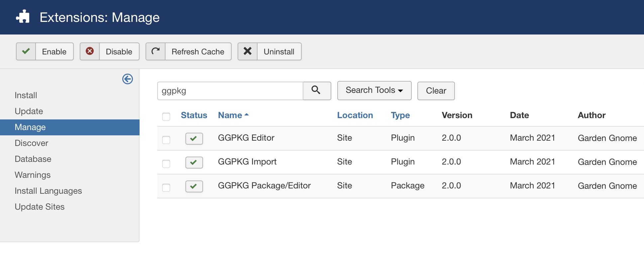Click the search field containing ggpkg
Viewport: 644px width, 276px height.
[230, 91]
